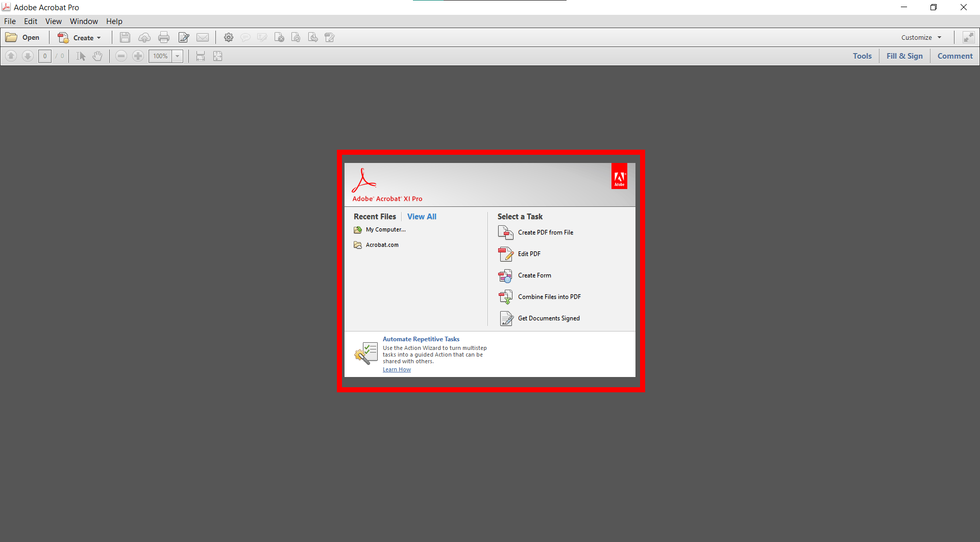Open the zoom percentage dropdown
The width and height of the screenshot is (980, 542).
[177, 56]
